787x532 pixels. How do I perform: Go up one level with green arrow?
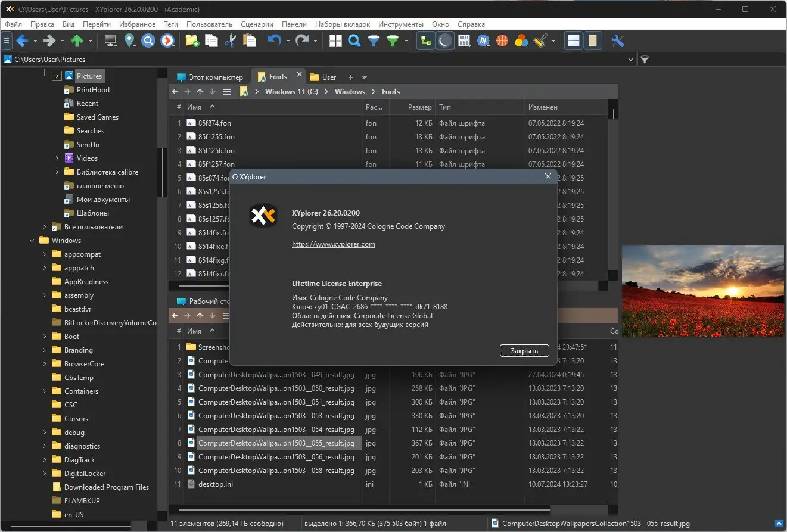pos(77,41)
